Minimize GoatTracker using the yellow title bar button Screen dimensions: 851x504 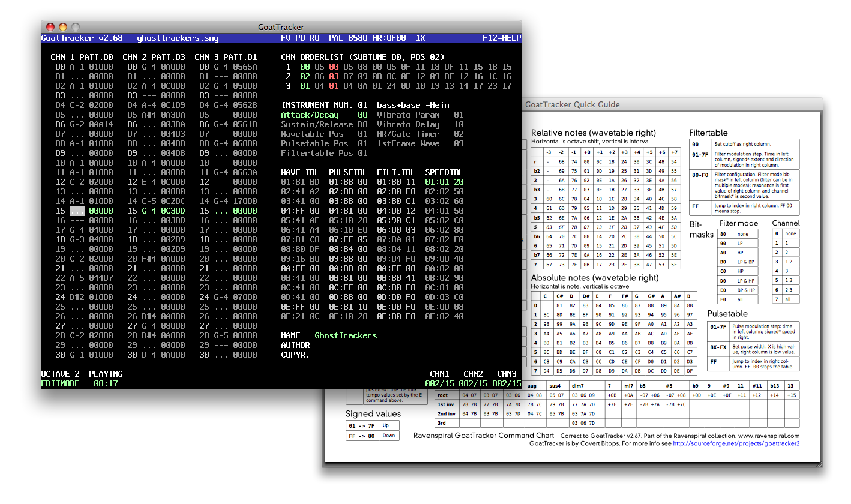(x=63, y=27)
